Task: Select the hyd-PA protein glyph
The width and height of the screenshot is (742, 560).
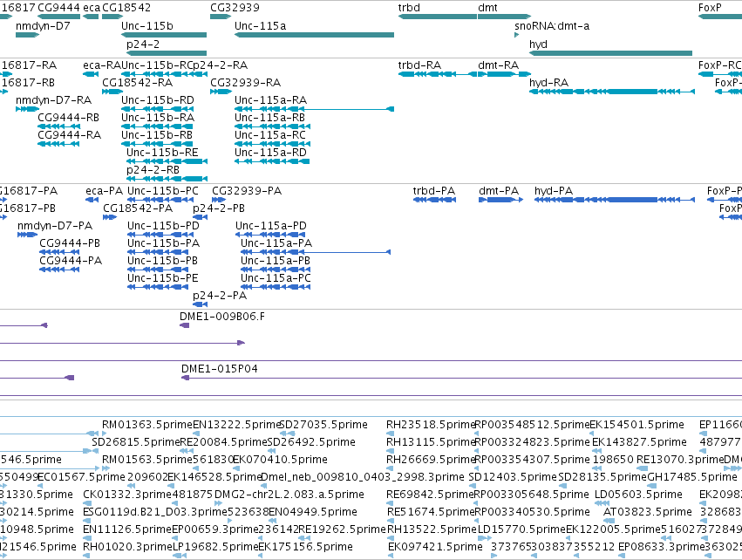Action: coord(614,200)
